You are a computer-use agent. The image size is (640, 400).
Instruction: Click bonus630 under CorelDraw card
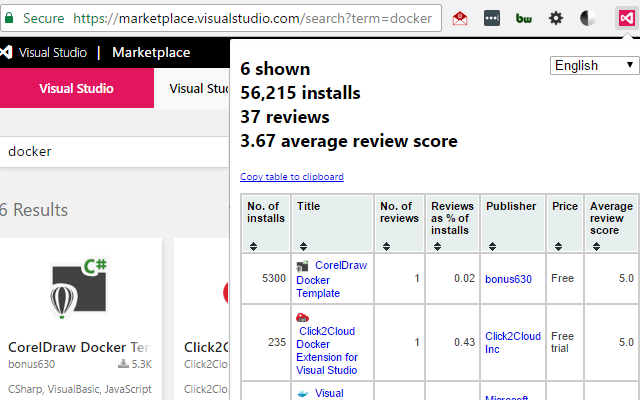tap(31, 364)
